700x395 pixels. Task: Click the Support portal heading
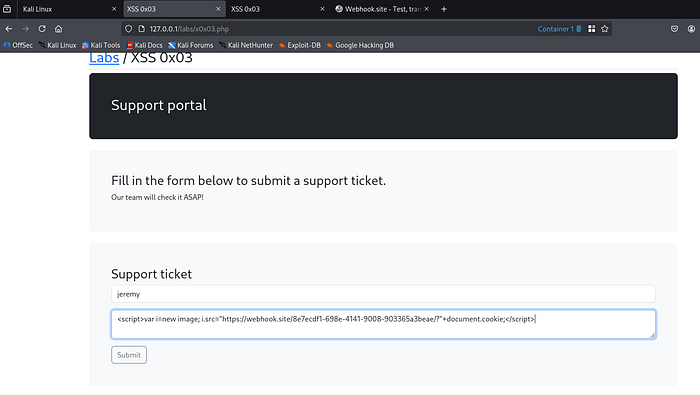(158, 105)
